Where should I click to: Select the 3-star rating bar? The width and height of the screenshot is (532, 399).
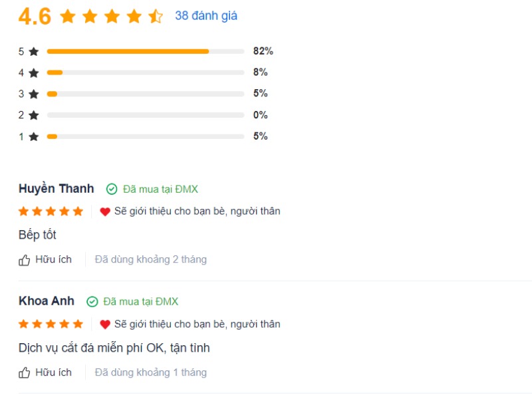tap(146, 94)
